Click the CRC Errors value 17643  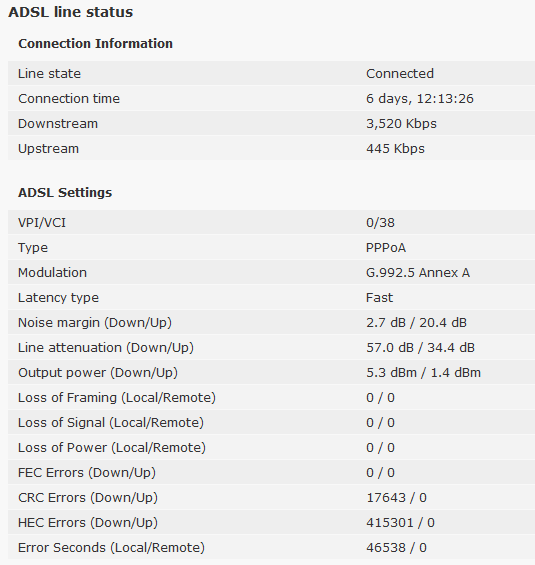(x=386, y=498)
